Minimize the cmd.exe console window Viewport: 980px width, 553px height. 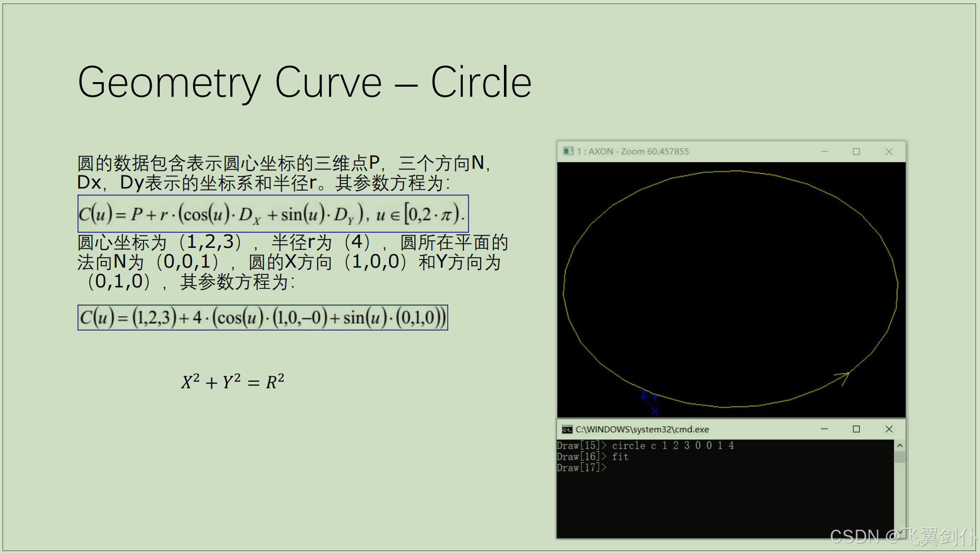824,429
